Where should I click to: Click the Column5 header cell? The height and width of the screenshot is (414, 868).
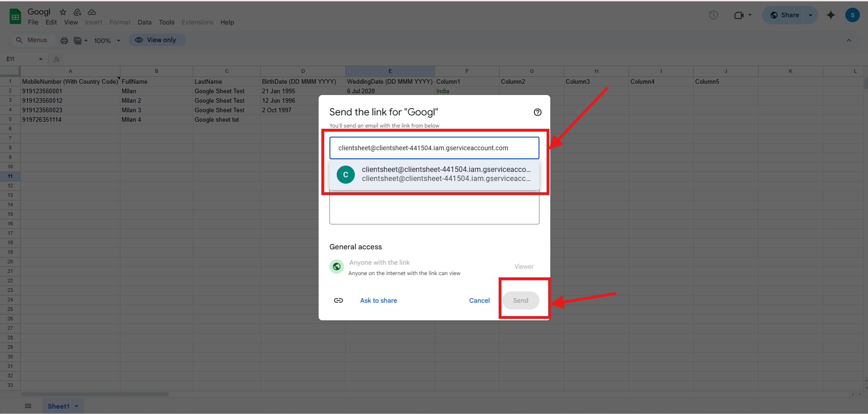click(726, 81)
